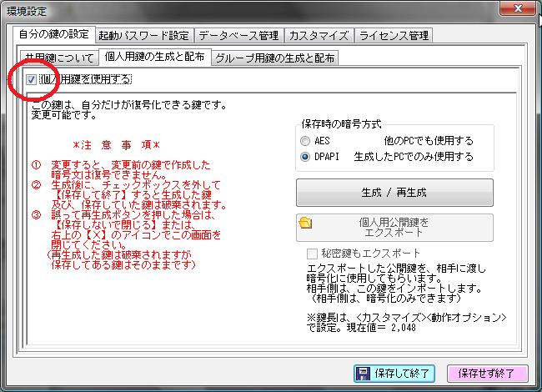Click the 個人用公開鍵をエクスポート button
Viewport: 542px width, 392px height.
click(394, 228)
